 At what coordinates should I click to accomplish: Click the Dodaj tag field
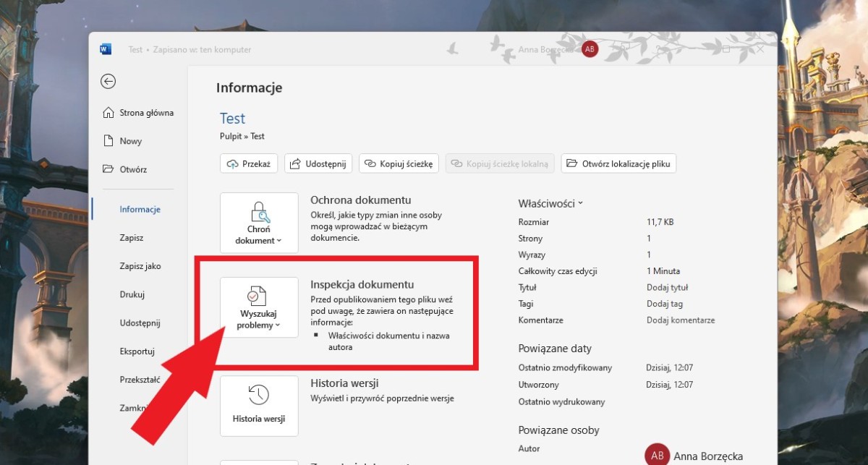click(x=664, y=304)
